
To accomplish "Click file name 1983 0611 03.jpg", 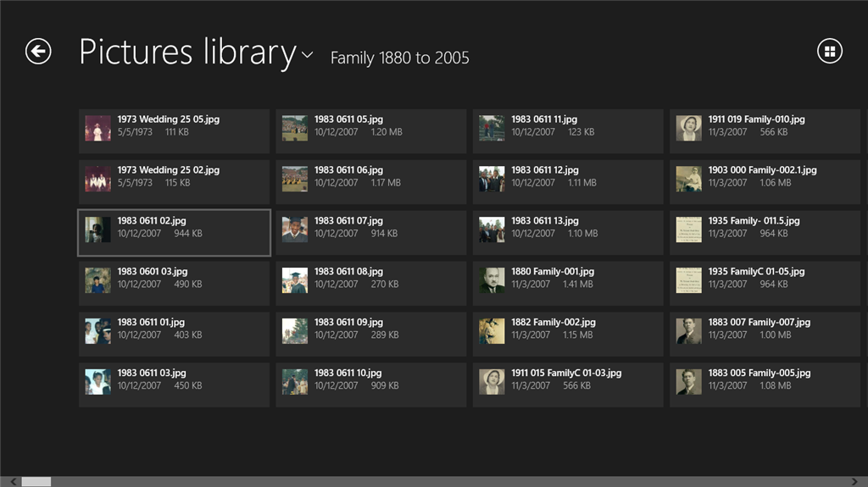I will click(152, 374).
